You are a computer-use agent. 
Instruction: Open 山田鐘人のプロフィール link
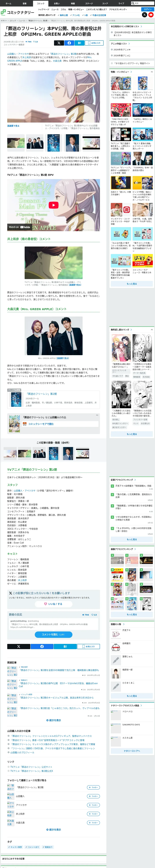point(22,752)
